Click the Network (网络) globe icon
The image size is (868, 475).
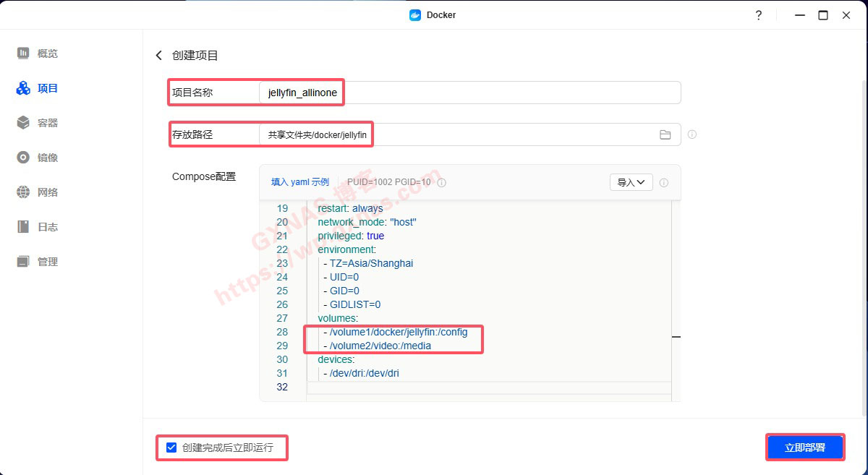click(23, 192)
